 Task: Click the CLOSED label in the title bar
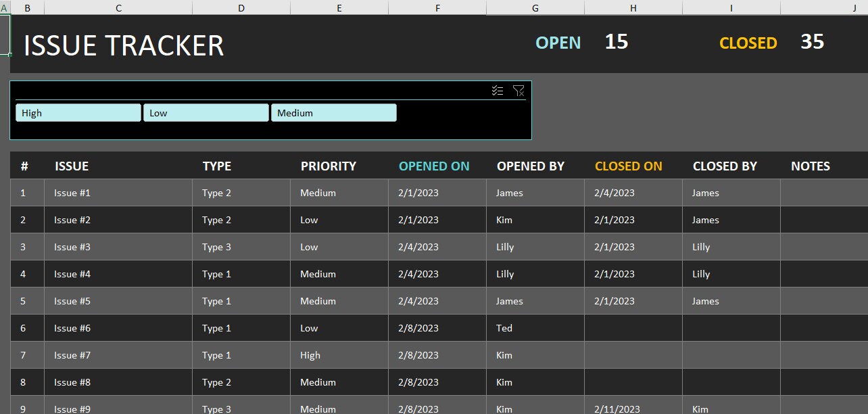748,43
